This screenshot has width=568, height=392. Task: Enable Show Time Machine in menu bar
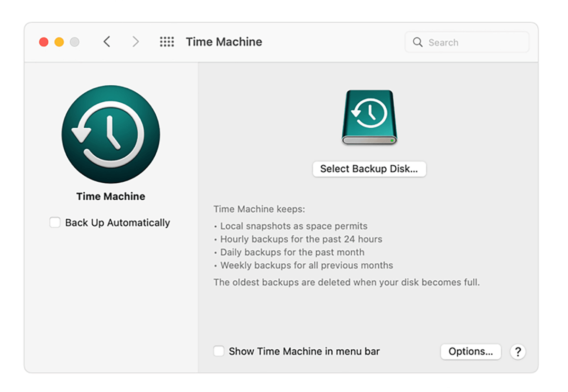pyautogui.click(x=219, y=351)
